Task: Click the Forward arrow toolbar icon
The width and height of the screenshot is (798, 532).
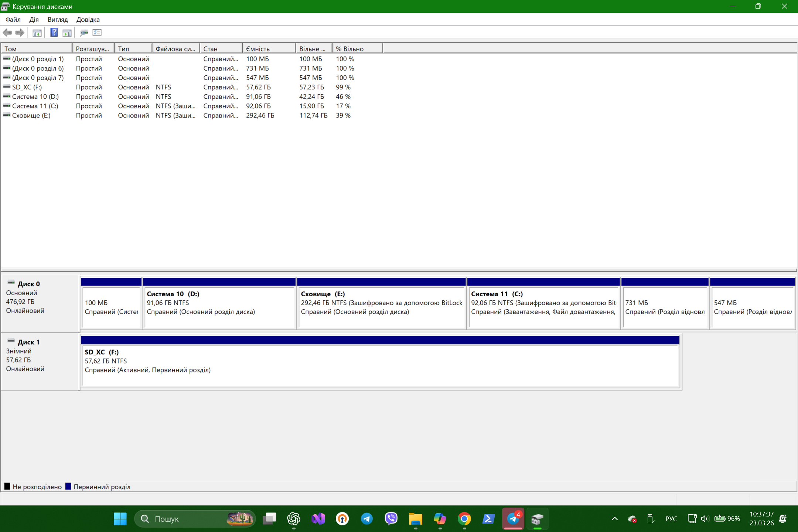Action: point(20,33)
